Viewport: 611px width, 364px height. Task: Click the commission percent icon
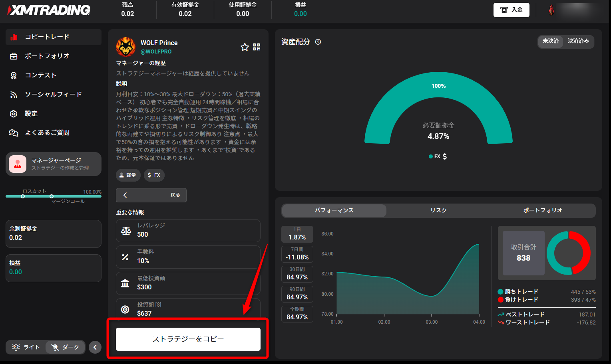pyautogui.click(x=125, y=257)
